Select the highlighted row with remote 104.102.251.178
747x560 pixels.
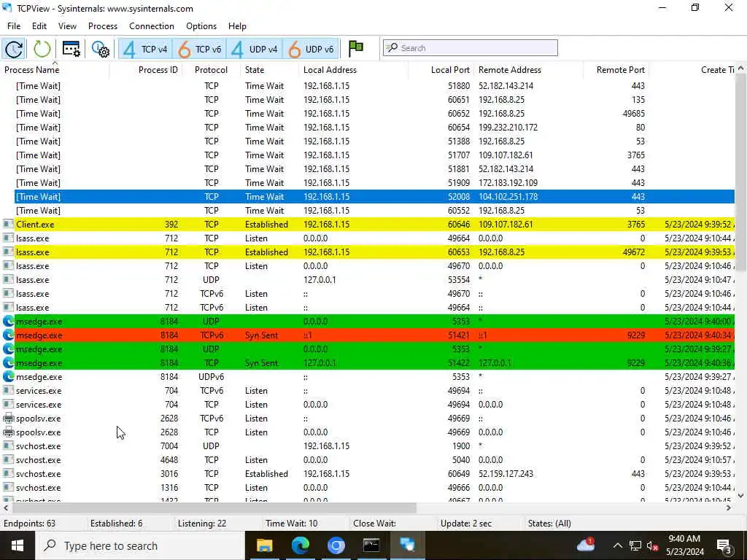click(x=374, y=197)
